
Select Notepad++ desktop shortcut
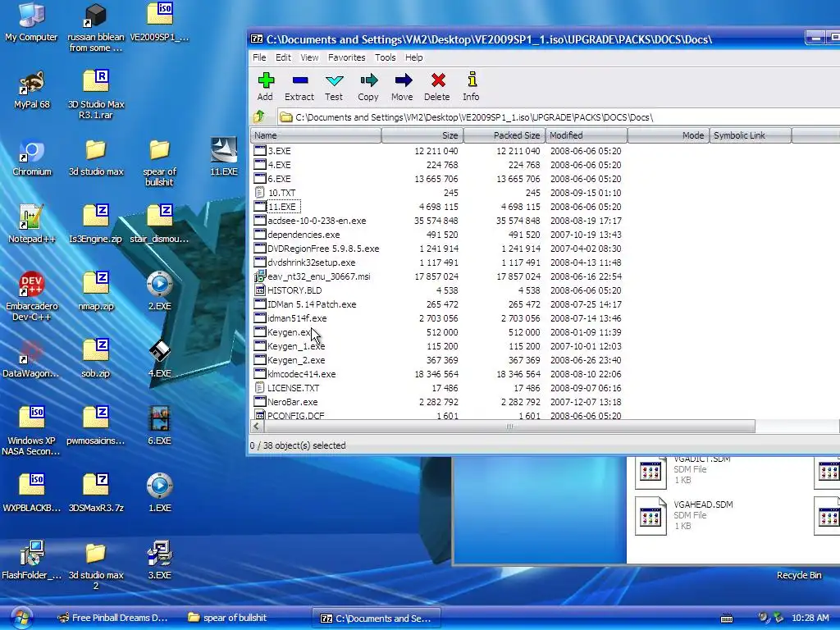click(x=32, y=225)
